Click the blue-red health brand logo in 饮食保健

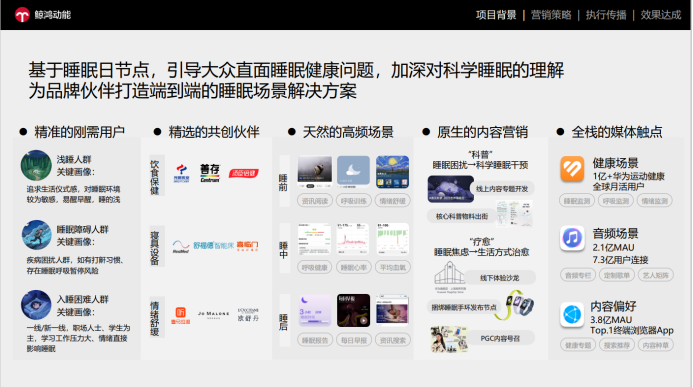click(182, 174)
